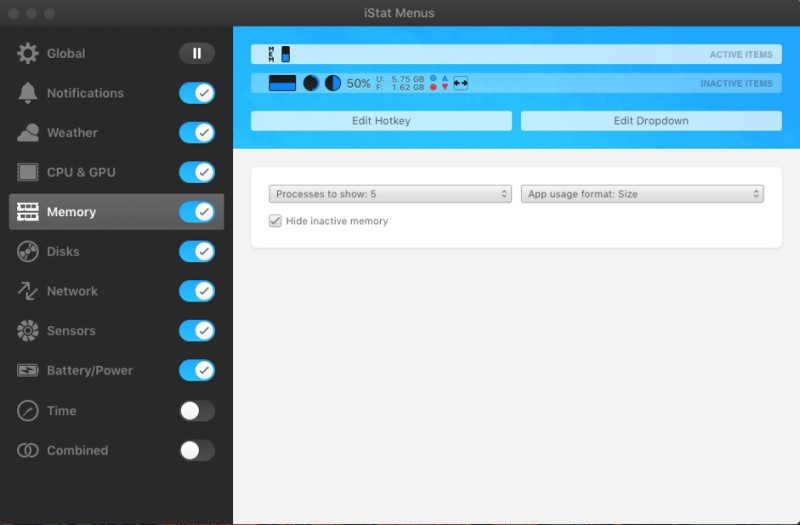Select the U: 5.75 GB used/free item

(x=400, y=83)
